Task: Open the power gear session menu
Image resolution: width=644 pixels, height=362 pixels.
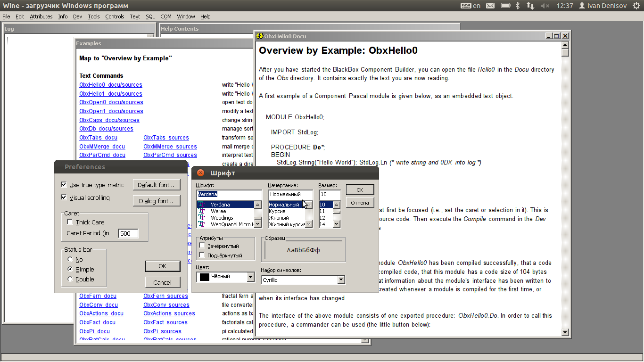Action: [x=636, y=6]
